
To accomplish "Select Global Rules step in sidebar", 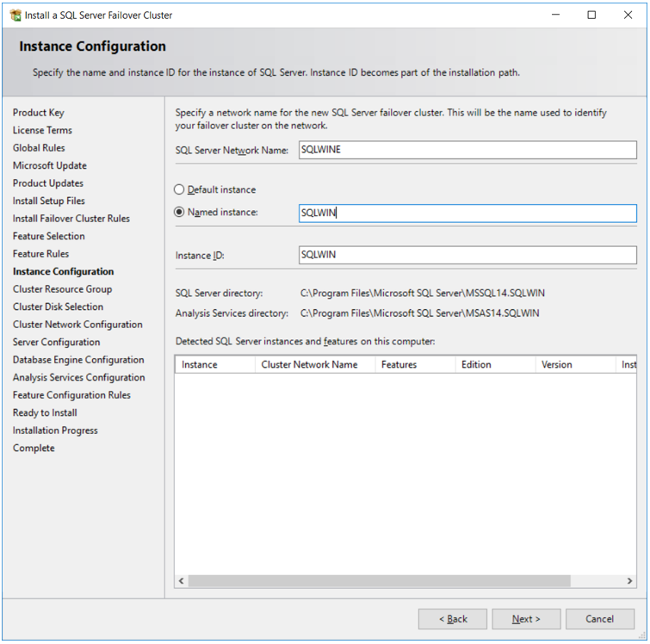I will (39, 147).
